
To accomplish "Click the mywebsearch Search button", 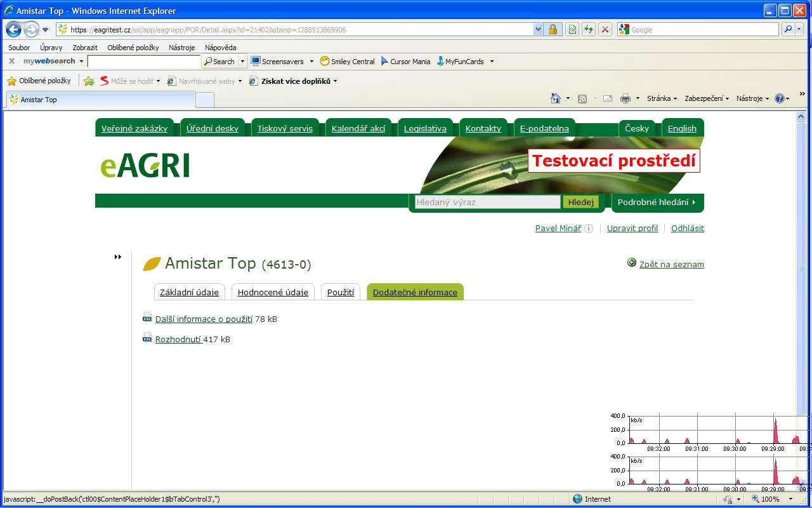I will [x=219, y=62].
